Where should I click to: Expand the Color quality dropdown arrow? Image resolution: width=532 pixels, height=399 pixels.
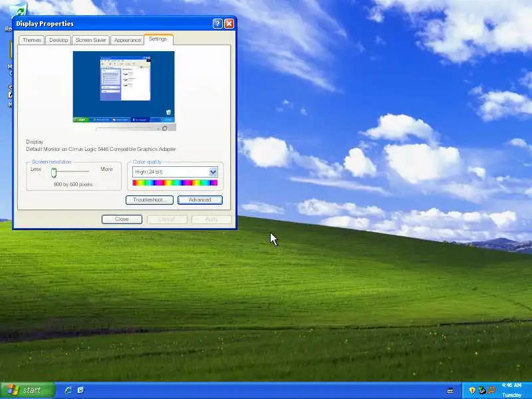tap(213, 172)
